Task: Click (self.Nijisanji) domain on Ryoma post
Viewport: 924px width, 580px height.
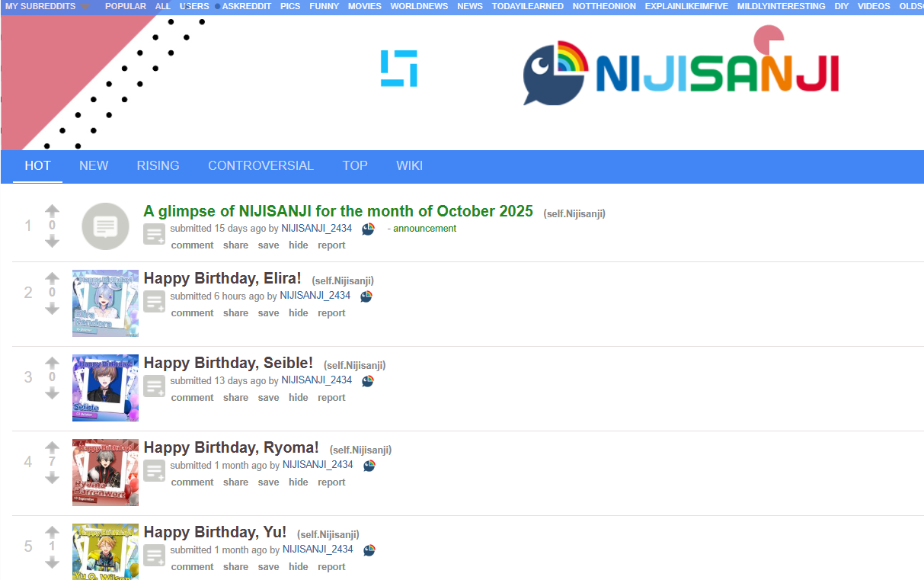Action: [x=361, y=450]
